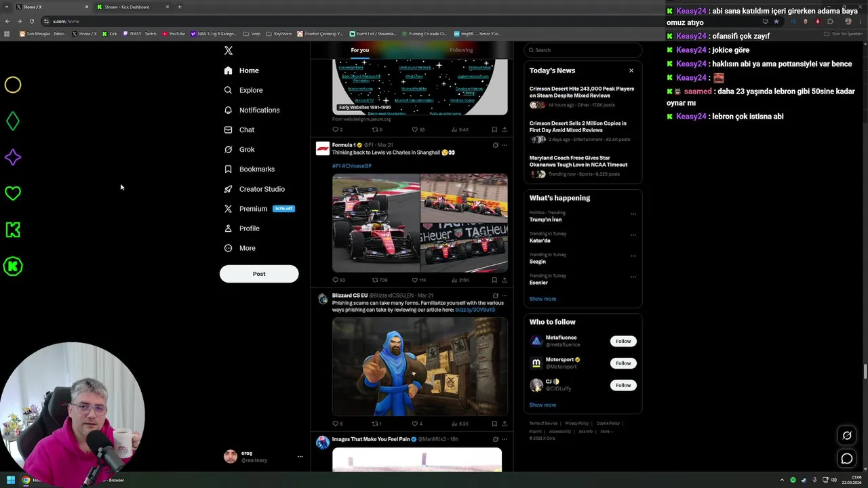
Task: Click the floating Grok button at bottom right
Action: [x=847, y=435]
